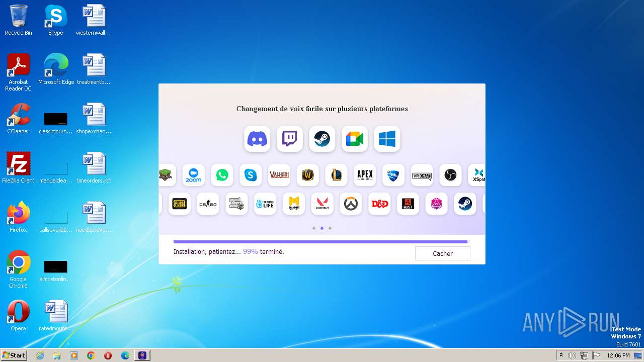
Task: Choose the Google Meet icon
Action: [355, 139]
